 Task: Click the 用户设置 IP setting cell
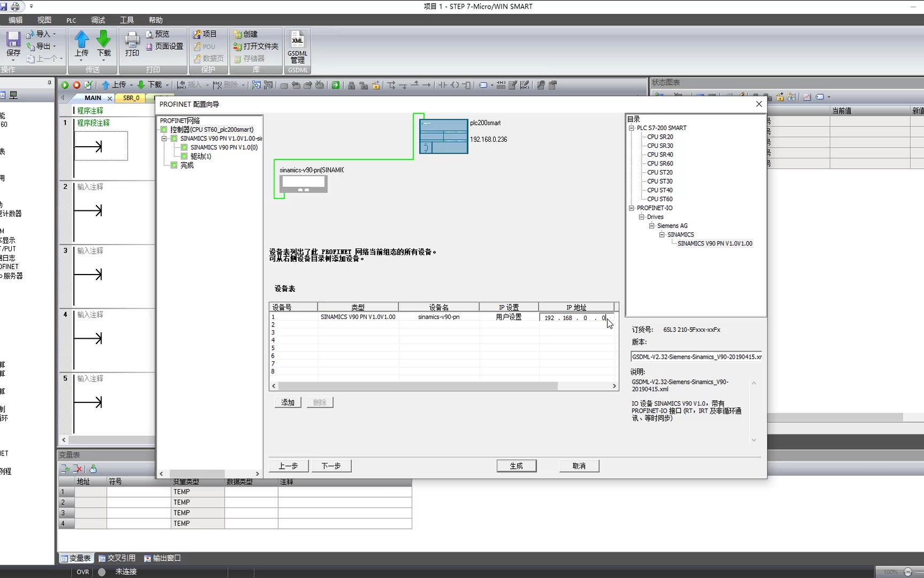pyautogui.click(x=509, y=317)
